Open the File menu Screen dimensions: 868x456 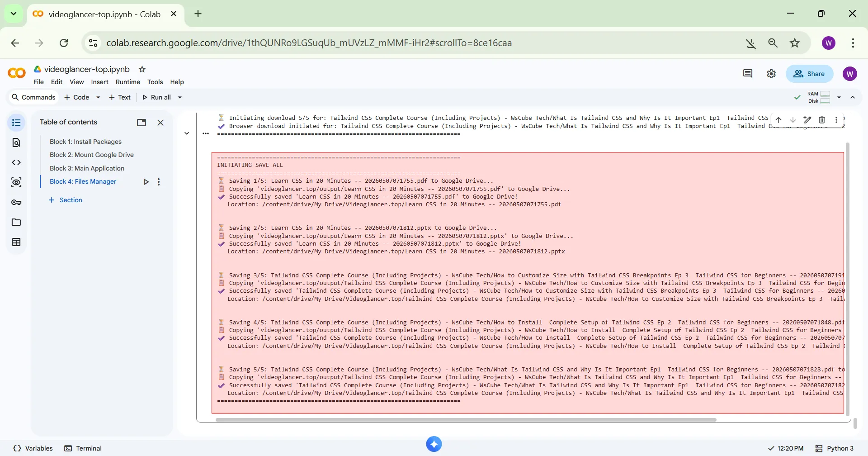38,82
